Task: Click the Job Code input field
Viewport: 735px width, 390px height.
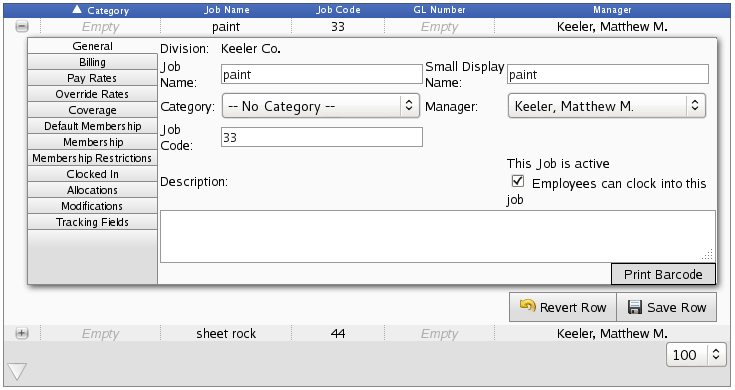Action: [x=322, y=137]
